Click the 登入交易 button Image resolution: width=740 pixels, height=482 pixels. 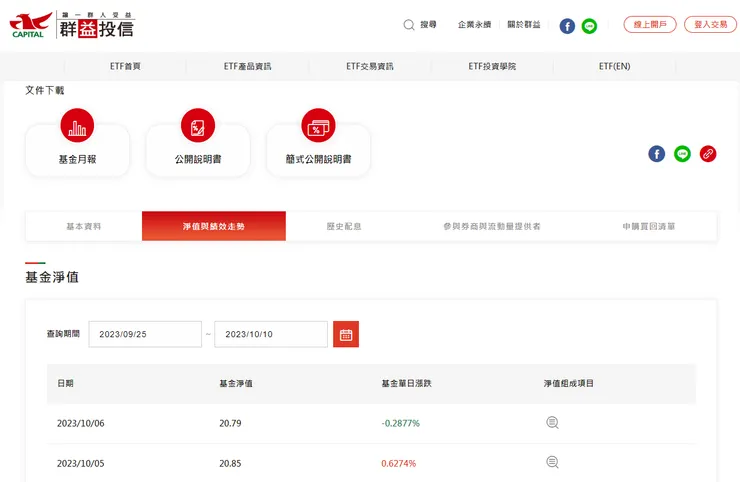pyautogui.click(x=710, y=25)
